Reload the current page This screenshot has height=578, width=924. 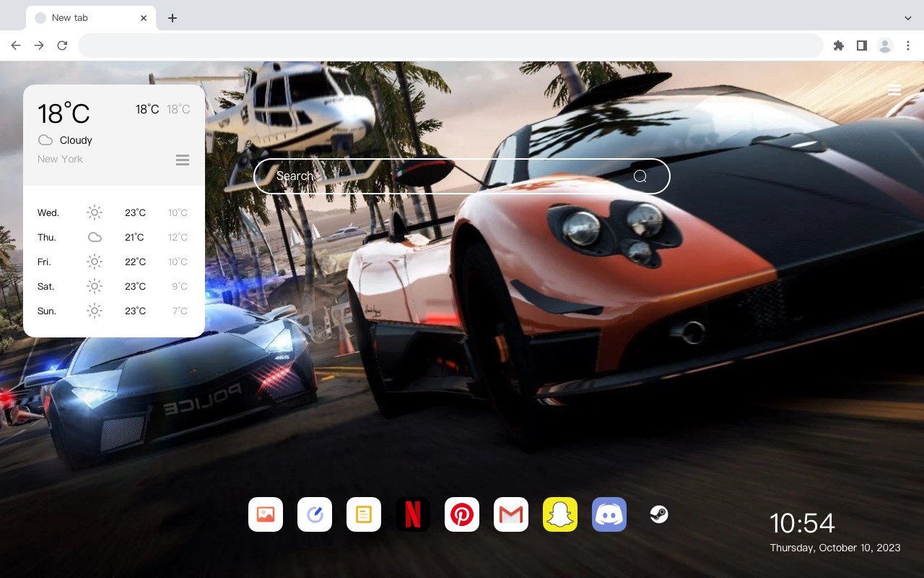click(62, 46)
